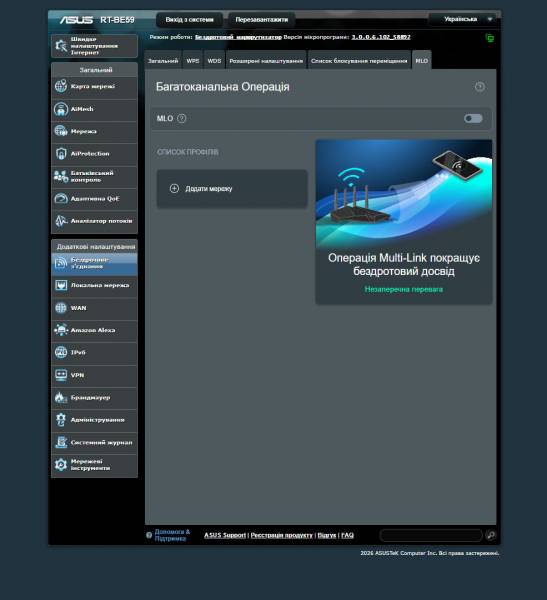Image resolution: width=547 pixels, height=600 pixels.
Task: Open the local network (LAN) icon
Action: click(x=61, y=285)
